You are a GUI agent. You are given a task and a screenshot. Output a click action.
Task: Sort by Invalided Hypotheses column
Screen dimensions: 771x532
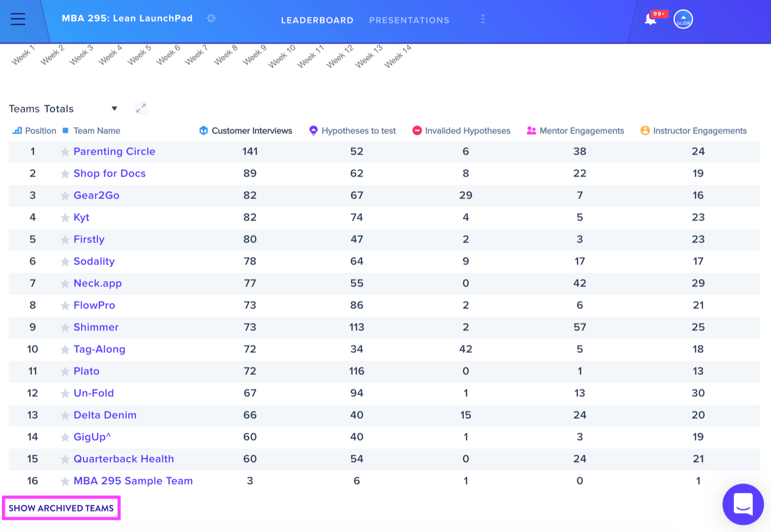[461, 130]
